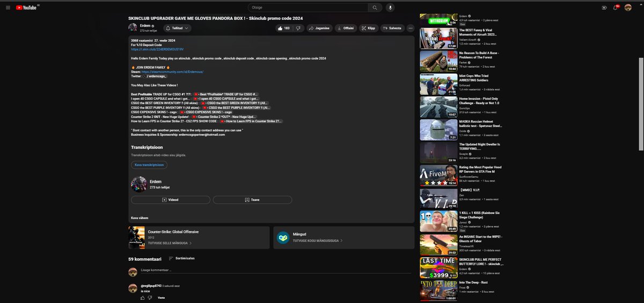The height and width of the screenshot is (303, 644).
Task: Open the MMD V.I.P. video
Action: point(438,198)
